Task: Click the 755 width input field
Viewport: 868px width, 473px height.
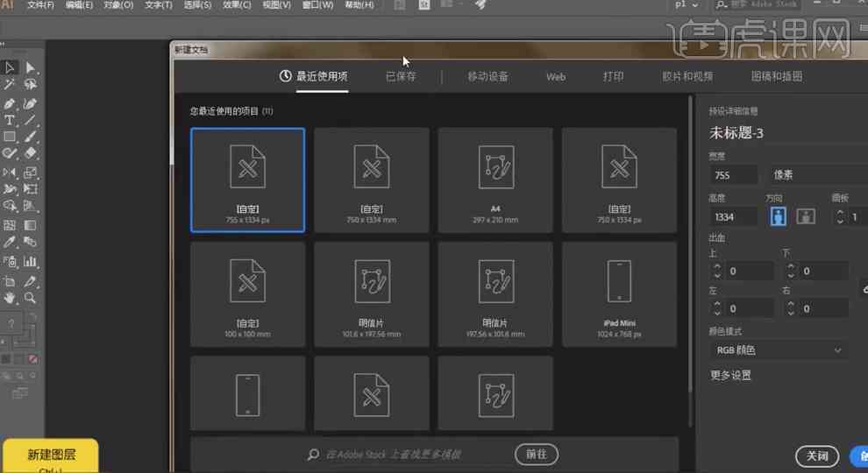Action: point(734,175)
